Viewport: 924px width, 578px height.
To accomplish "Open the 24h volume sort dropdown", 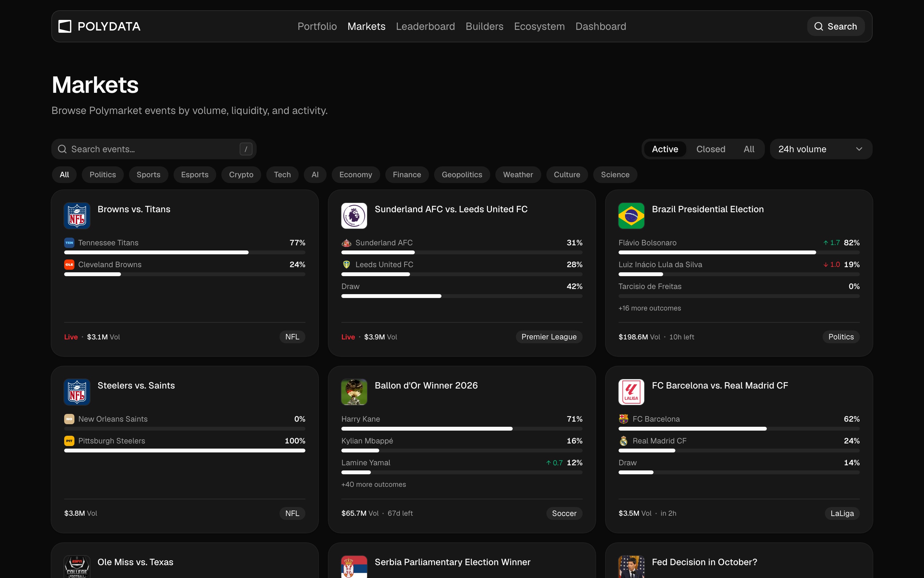I will coord(821,149).
